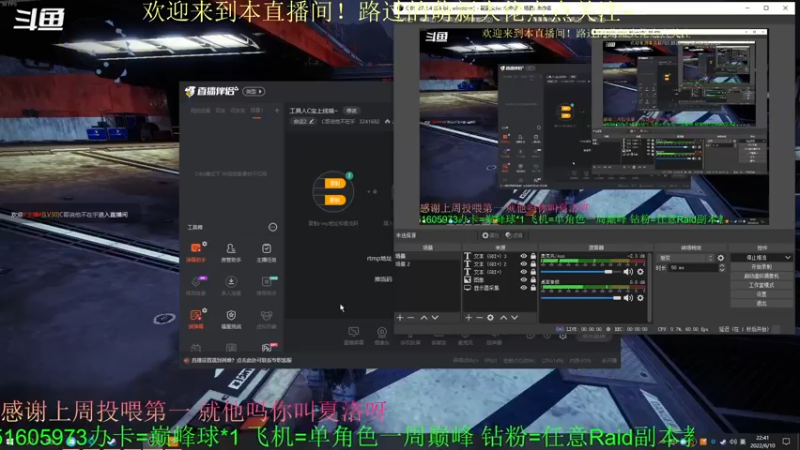Mute 麦克风/Aux with speaker icon
The image size is (800, 450).
[628, 272]
